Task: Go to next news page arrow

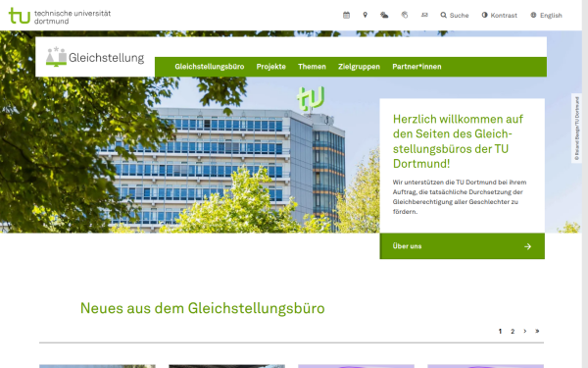Action: tap(524, 332)
